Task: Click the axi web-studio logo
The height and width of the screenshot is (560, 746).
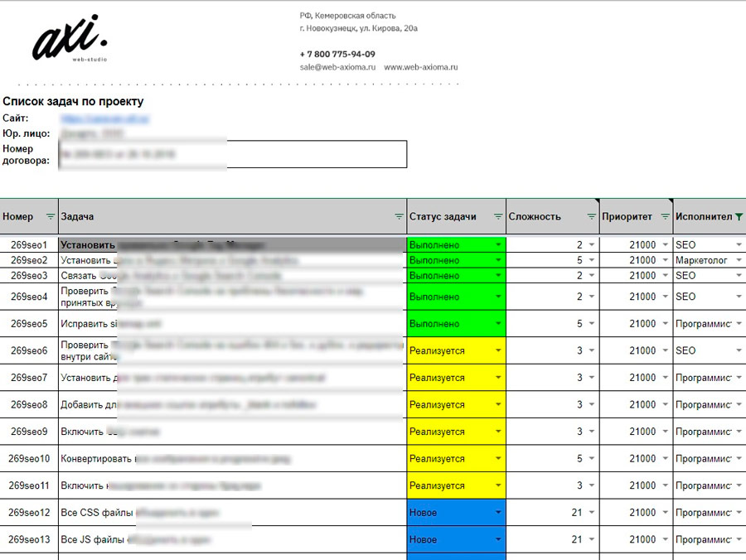Action: pyautogui.click(x=70, y=39)
